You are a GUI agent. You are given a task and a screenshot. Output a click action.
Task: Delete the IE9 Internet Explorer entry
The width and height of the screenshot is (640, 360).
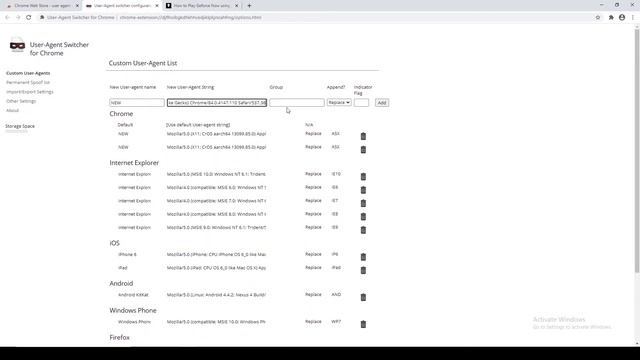coord(363,230)
